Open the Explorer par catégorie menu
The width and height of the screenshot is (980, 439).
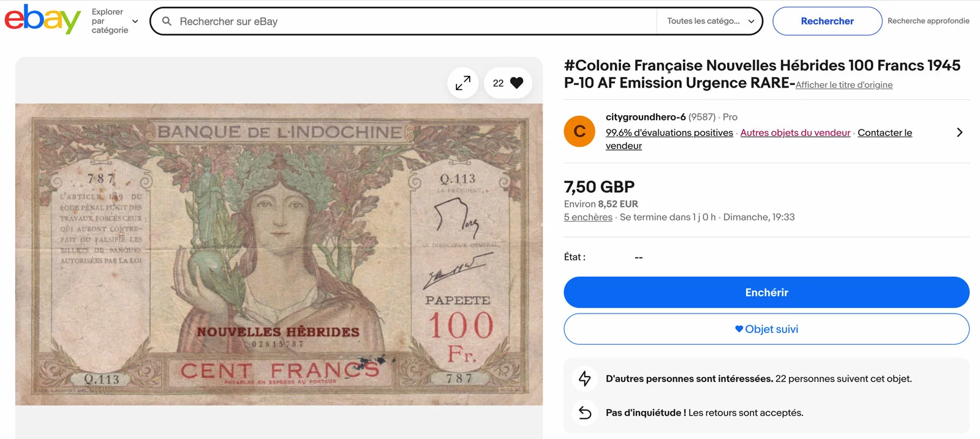(x=115, y=21)
